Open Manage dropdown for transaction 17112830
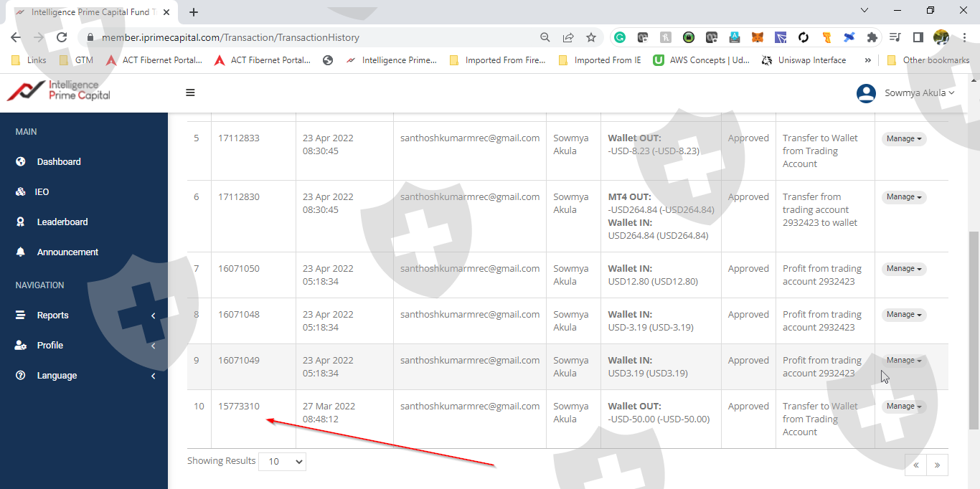980x489 pixels. coord(903,197)
